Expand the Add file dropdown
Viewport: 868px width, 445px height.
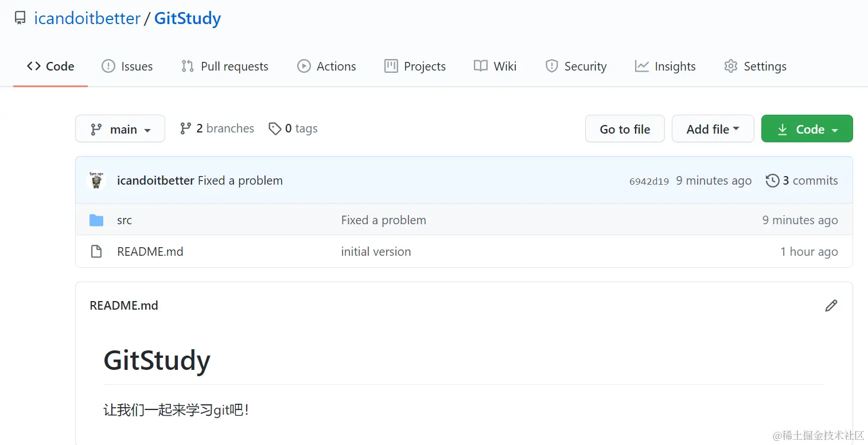[713, 129]
